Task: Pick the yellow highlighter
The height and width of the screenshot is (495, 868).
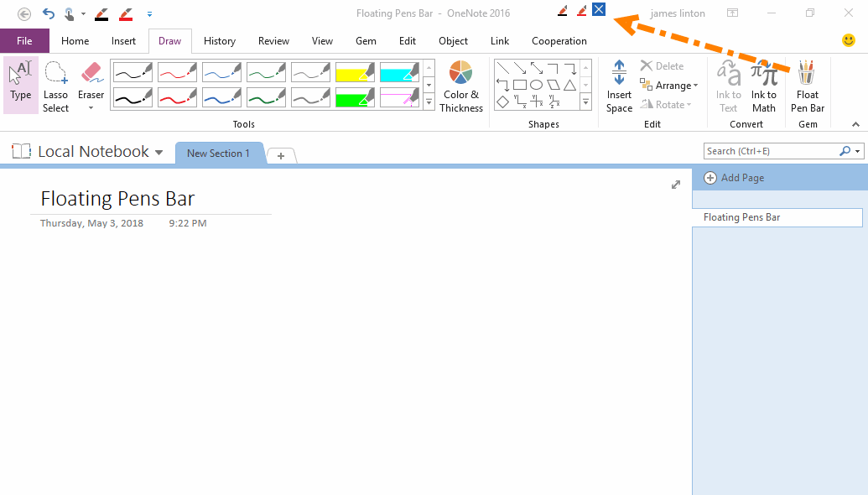Action: (355, 72)
